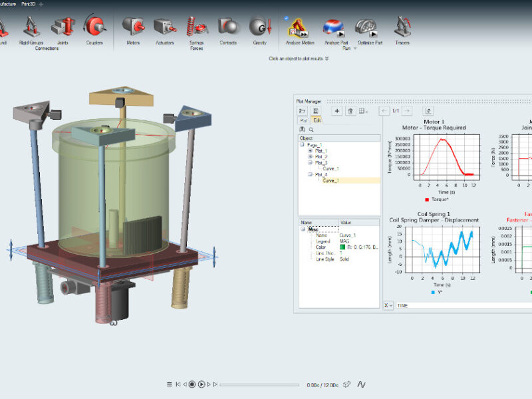Delete plot using the trash icon
The height and width of the screenshot is (399, 532).
350,111
